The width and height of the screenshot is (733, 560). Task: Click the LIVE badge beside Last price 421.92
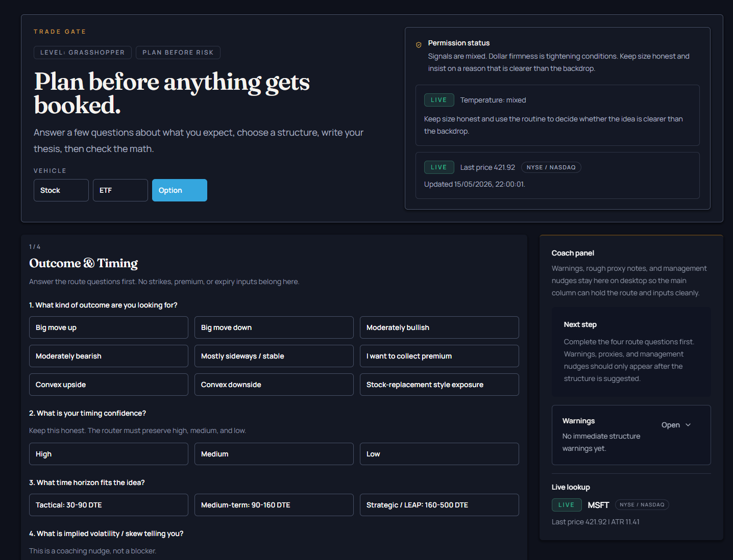pyautogui.click(x=439, y=167)
